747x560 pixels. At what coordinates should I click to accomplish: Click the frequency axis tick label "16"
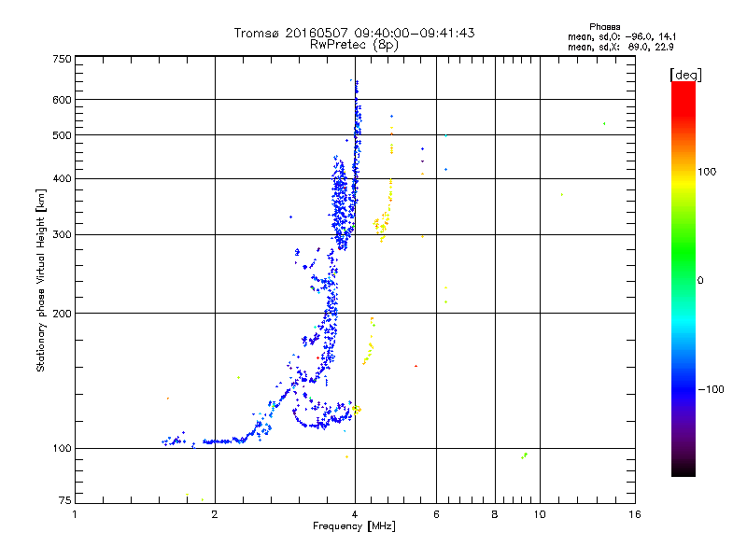coord(635,514)
